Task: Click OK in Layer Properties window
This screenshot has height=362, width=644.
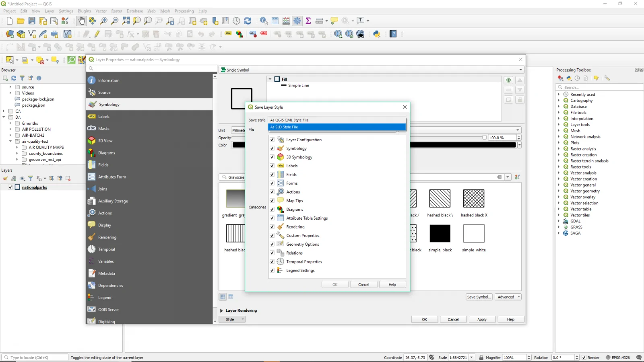Action: click(x=424, y=319)
